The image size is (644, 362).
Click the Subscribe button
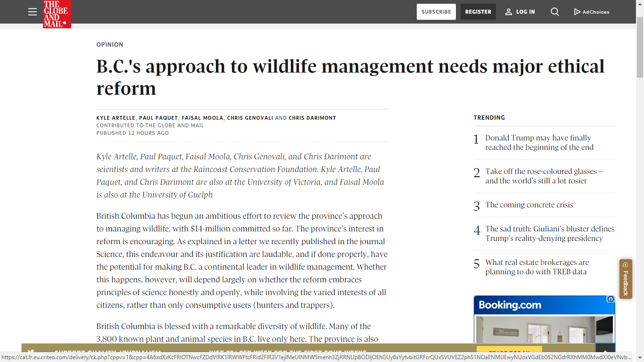(436, 12)
